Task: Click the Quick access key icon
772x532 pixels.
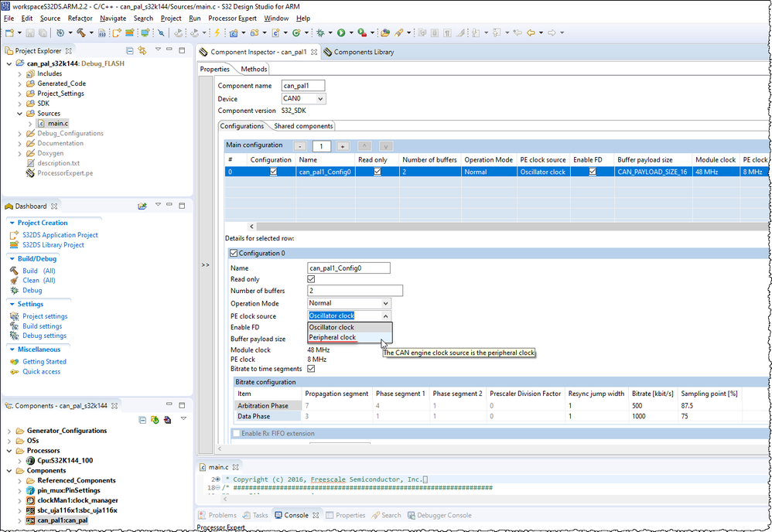Action: point(14,372)
